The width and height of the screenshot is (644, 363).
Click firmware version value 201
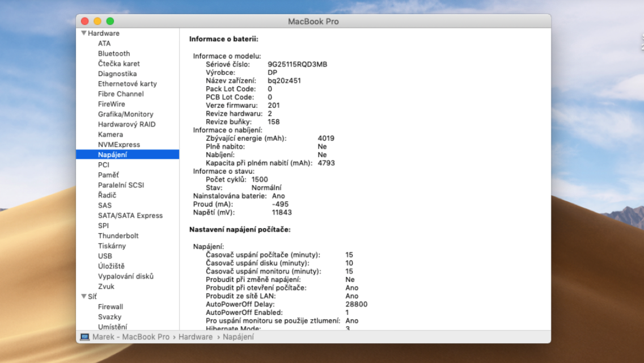(x=274, y=105)
